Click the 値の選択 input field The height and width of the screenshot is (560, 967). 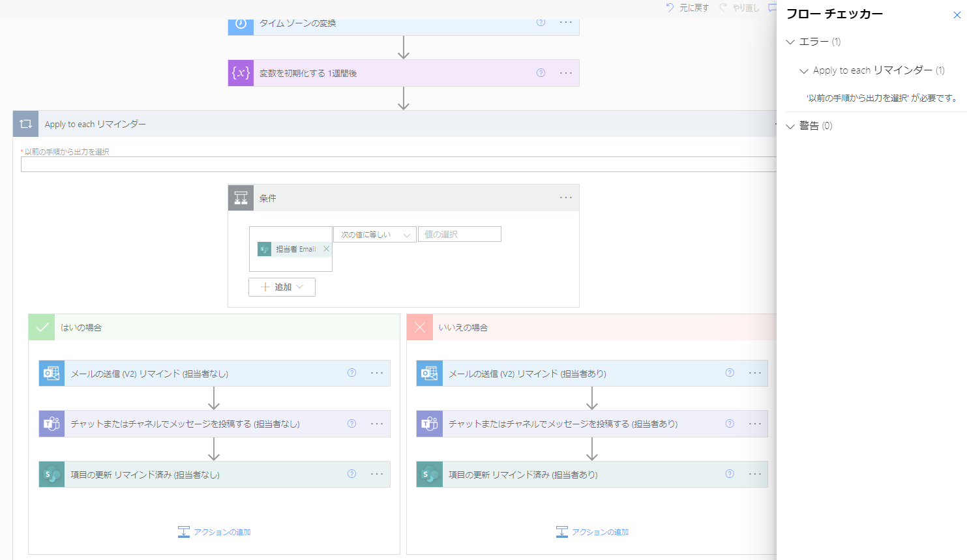point(460,235)
